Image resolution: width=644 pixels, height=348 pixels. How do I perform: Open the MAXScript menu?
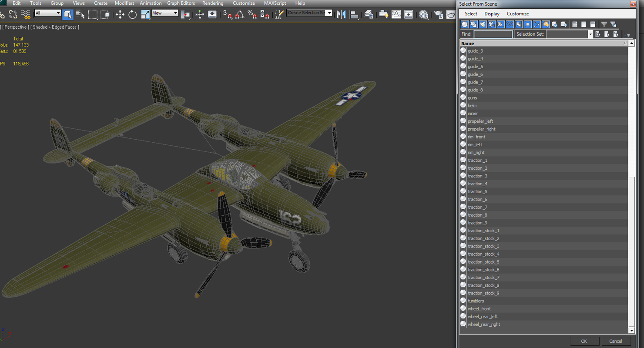pyautogui.click(x=275, y=3)
